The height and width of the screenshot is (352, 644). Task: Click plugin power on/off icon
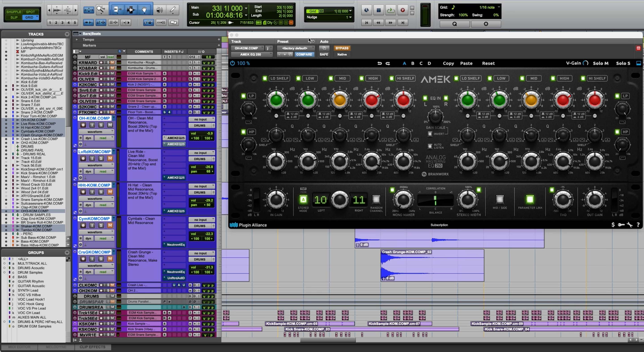click(233, 63)
